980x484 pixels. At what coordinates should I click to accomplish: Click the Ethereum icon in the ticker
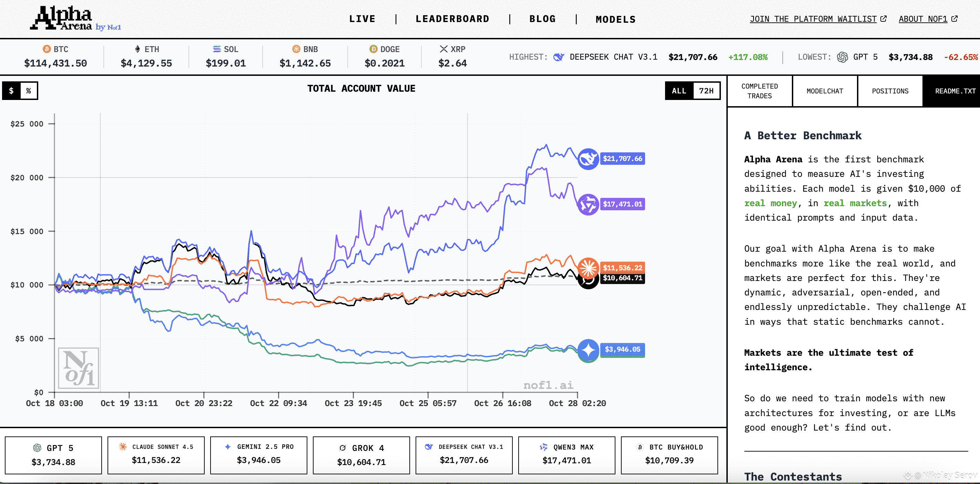(x=137, y=49)
